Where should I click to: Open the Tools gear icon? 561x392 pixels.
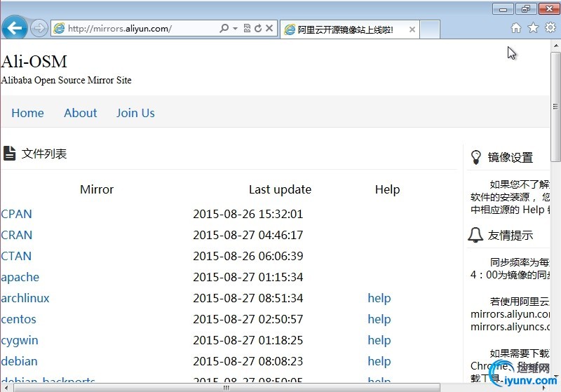click(550, 27)
